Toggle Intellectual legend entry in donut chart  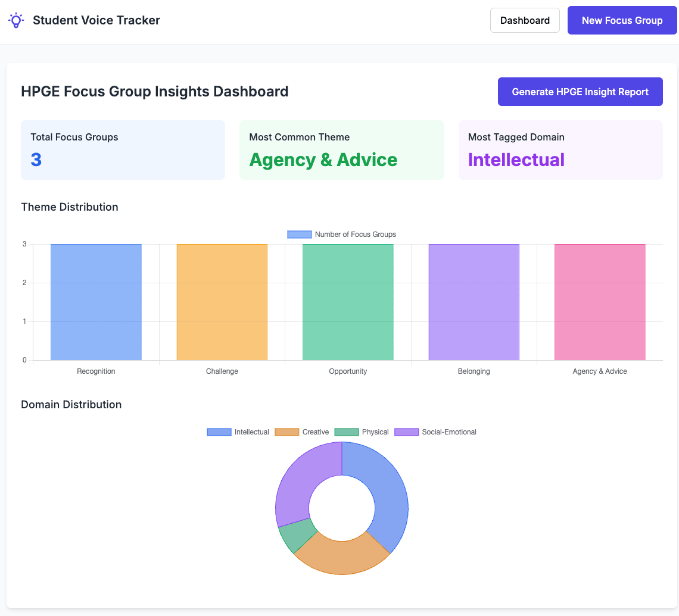pyautogui.click(x=238, y=432)
